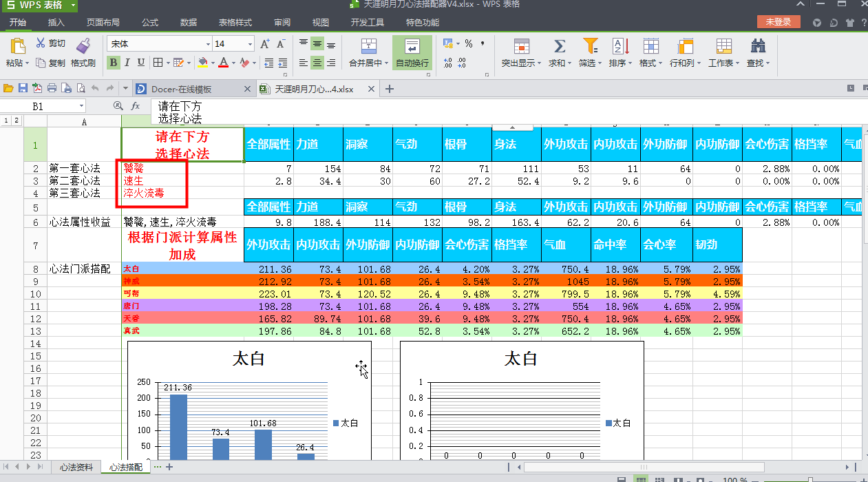Apply comma thousands separator style

483,43
